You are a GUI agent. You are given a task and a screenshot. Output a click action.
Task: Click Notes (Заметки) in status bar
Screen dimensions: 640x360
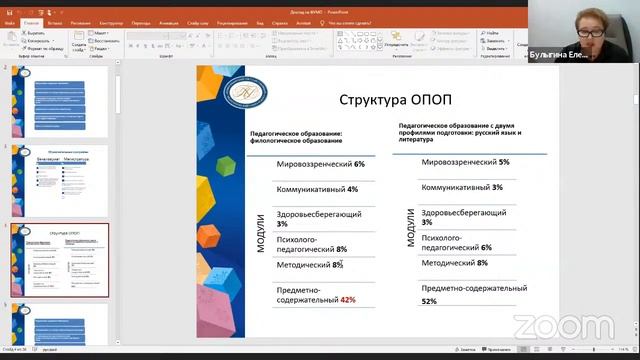[x=465, y=349]
